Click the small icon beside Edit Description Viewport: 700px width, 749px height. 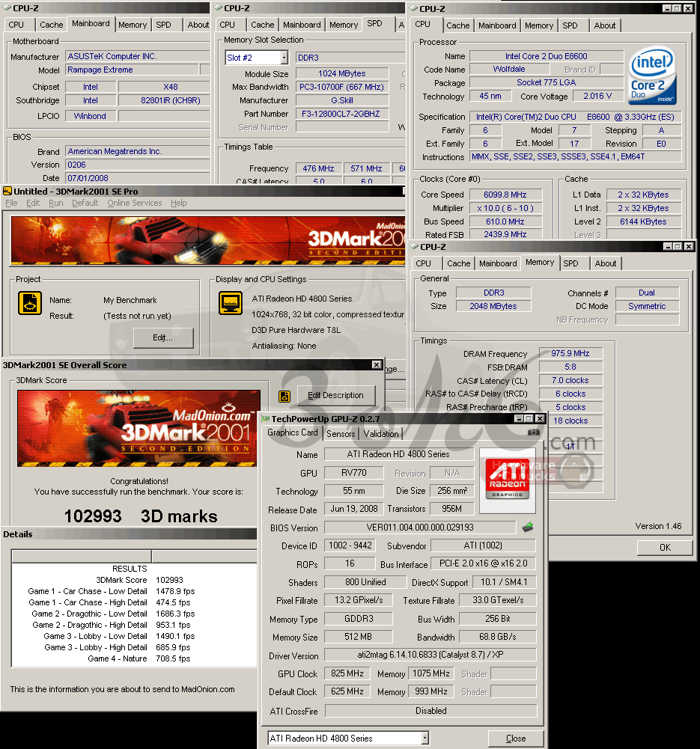(284, 396)
